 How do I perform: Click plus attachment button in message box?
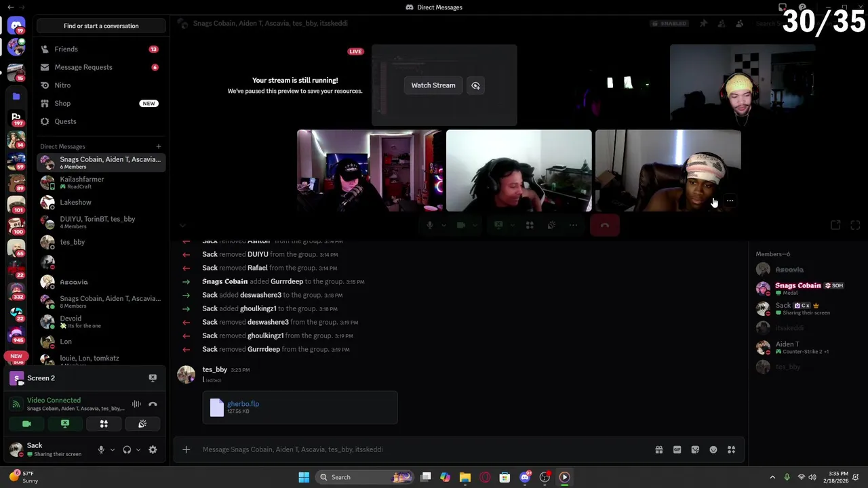click(186, 449)
